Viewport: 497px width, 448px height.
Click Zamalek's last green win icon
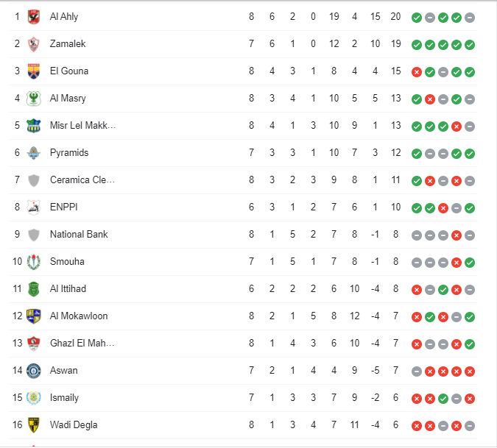coord(470,44)
